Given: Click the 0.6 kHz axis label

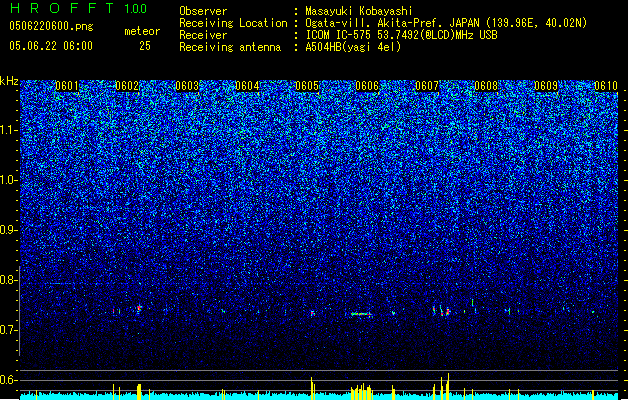Looking at the screenshot, I should pyautogui.click(x=8, y=380).
